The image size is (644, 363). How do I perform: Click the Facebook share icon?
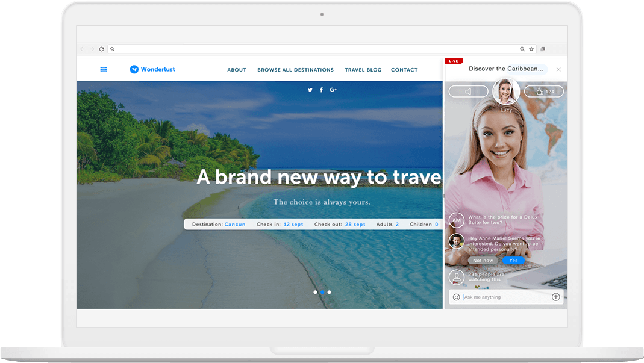pos(321,90)
